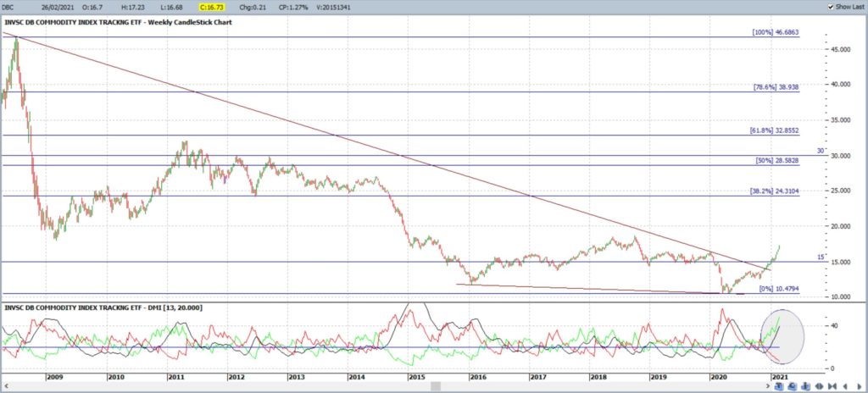868x393 pixels.
Task: Click the 45.000 price axis label
Action: (840, 49)
